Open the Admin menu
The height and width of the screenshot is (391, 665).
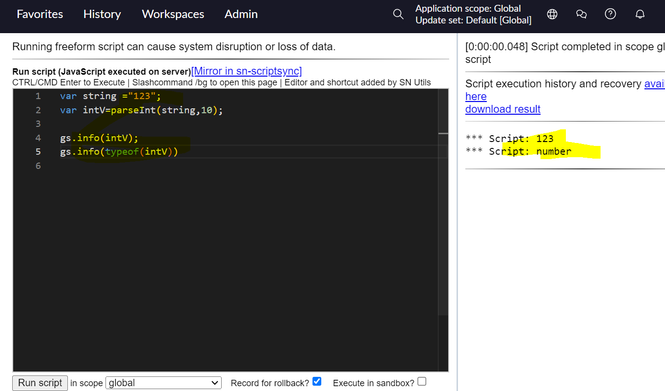(241, 14)
